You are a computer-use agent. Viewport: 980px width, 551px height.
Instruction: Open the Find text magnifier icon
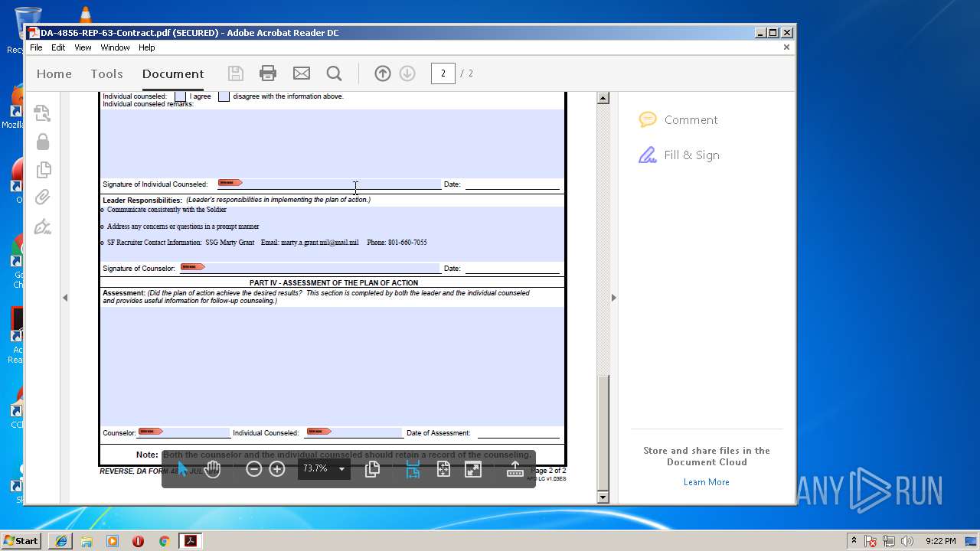point(334,73)
